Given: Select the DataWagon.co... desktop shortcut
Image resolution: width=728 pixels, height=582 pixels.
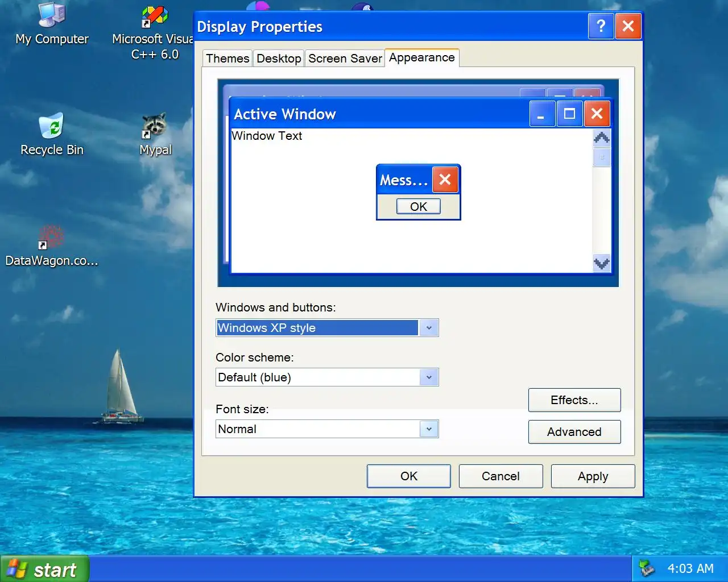Looking at the screenshot, I should point(52,246).
